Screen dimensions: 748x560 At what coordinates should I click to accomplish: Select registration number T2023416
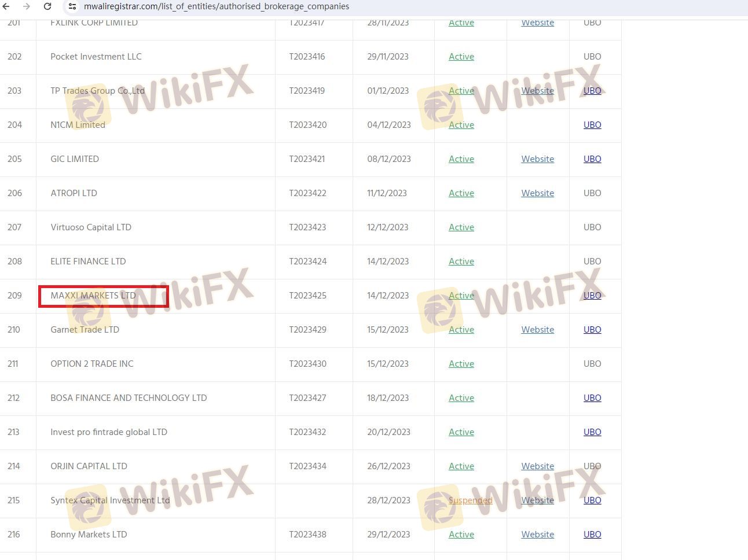click(x=307, y=57)
